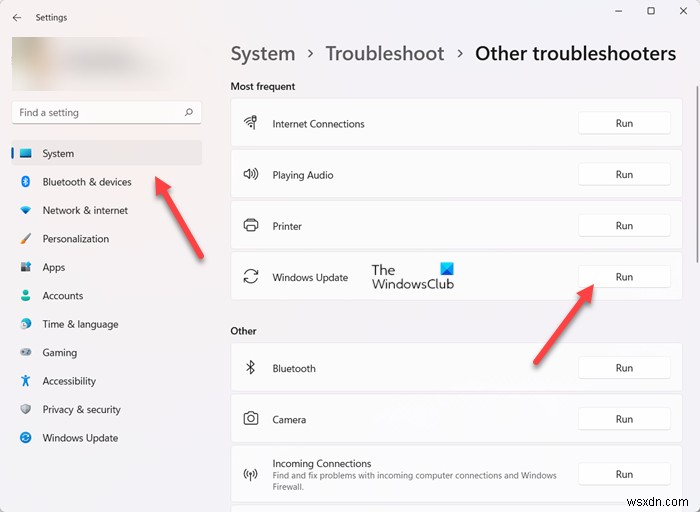The image size is (700, 512).
Task: Click the Most frequent section heading
Action: (x=263, y=86)
